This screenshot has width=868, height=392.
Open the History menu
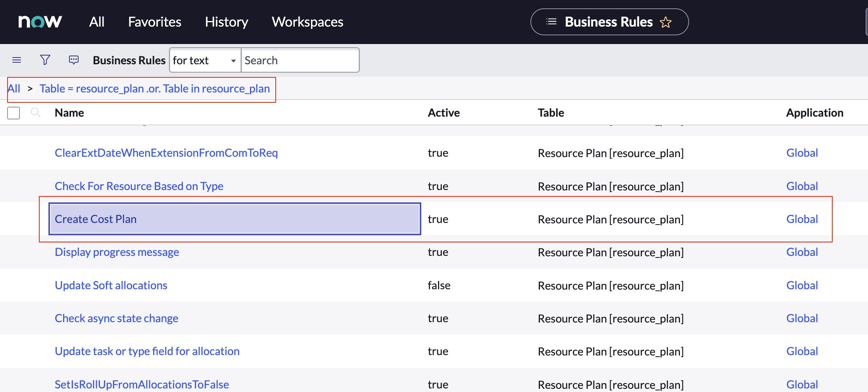point(227,22)
